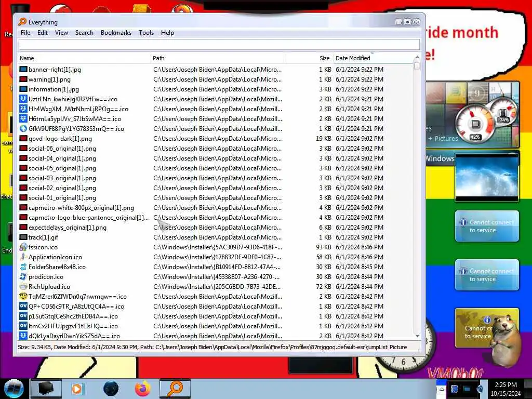This screenshot has width=532, height=399.
Task: Select ItmCx2HFUJpgzvF1tEIsHQ==.ico icon
Action: 23,326
